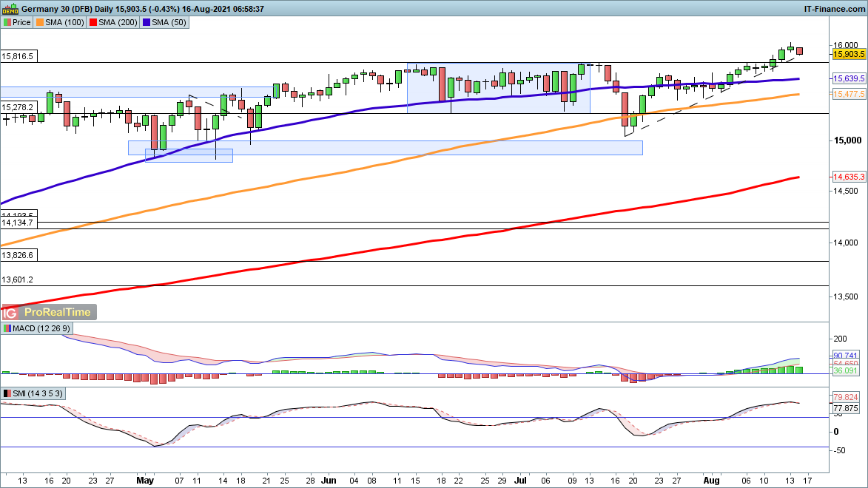
Task: Click the red SMA (200) color swatch
Action: [x=92, y=22]
